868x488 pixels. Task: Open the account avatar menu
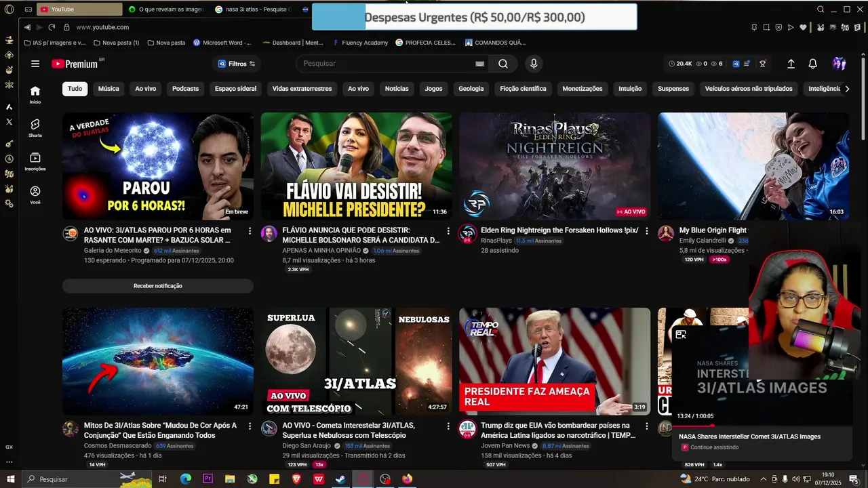click(x=840, y=64)
